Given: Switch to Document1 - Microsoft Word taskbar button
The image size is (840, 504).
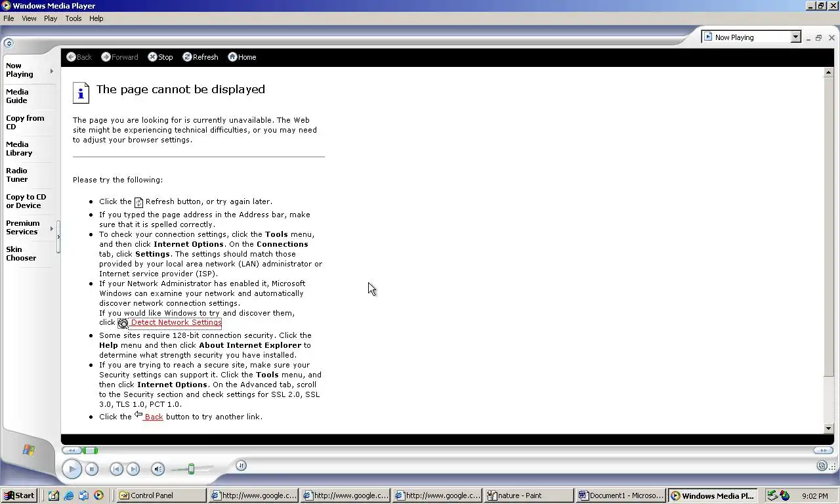Looking at the screenshot, I should coord(619,495).
